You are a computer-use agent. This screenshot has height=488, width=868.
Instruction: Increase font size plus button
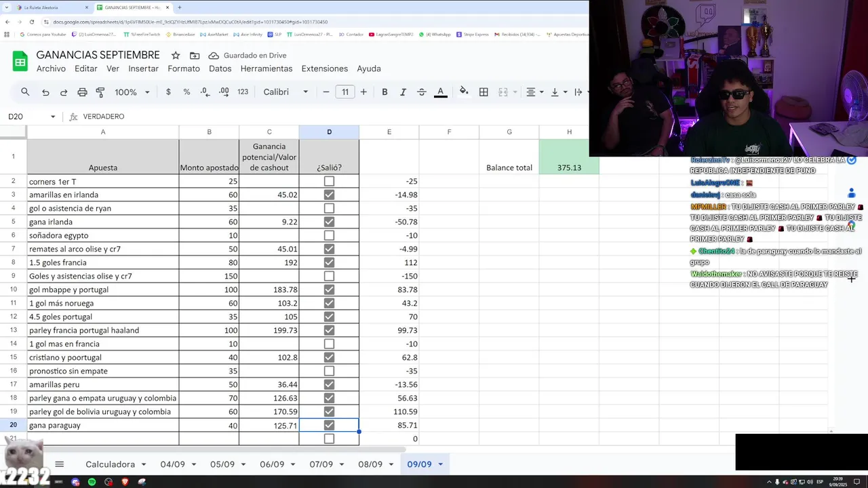pyautogui.click(x=363, y=92)
